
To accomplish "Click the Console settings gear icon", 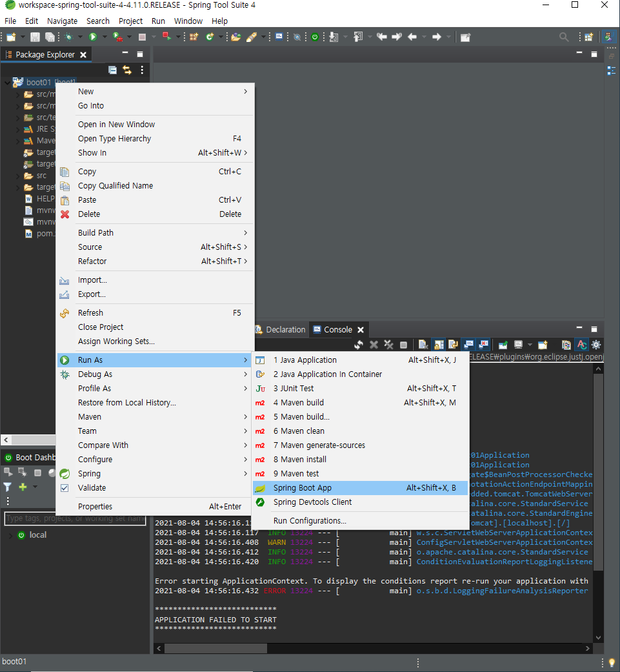I will click(596, 345).
